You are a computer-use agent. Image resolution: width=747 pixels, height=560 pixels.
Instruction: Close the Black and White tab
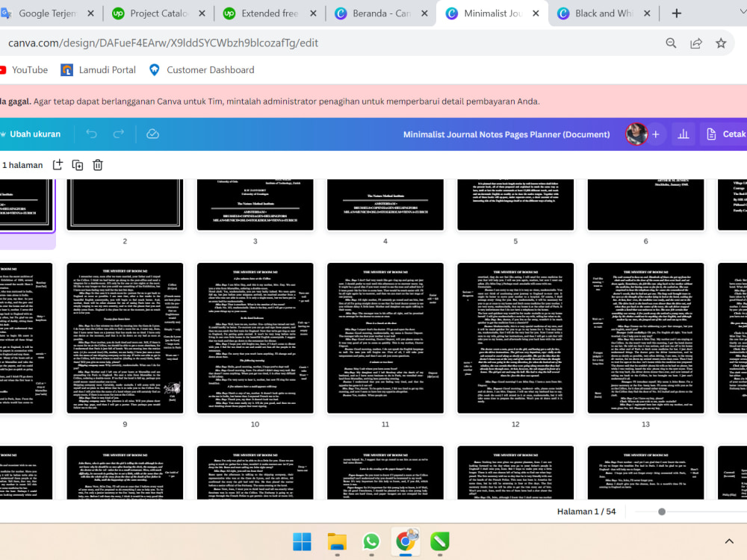[647, 13]
